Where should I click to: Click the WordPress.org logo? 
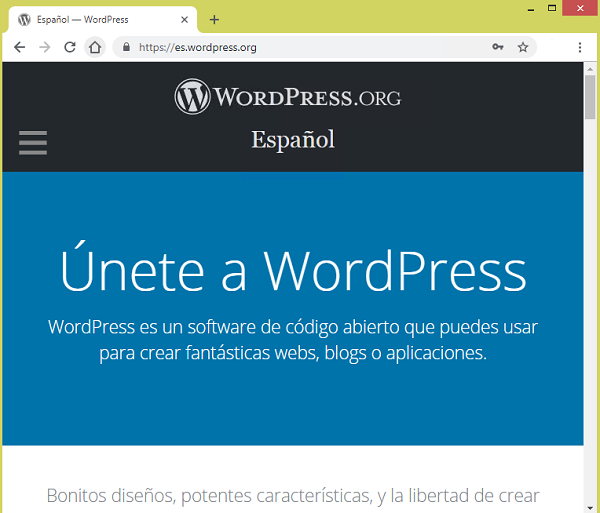288,97
